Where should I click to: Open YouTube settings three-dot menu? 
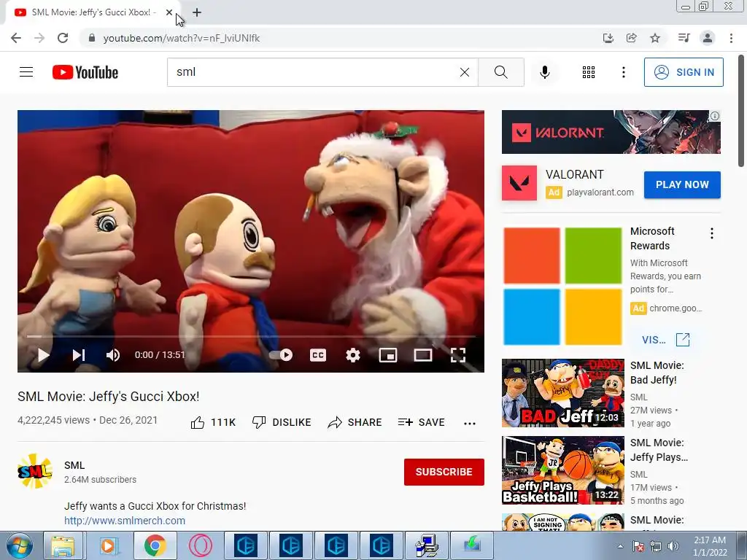coord(623,72)
